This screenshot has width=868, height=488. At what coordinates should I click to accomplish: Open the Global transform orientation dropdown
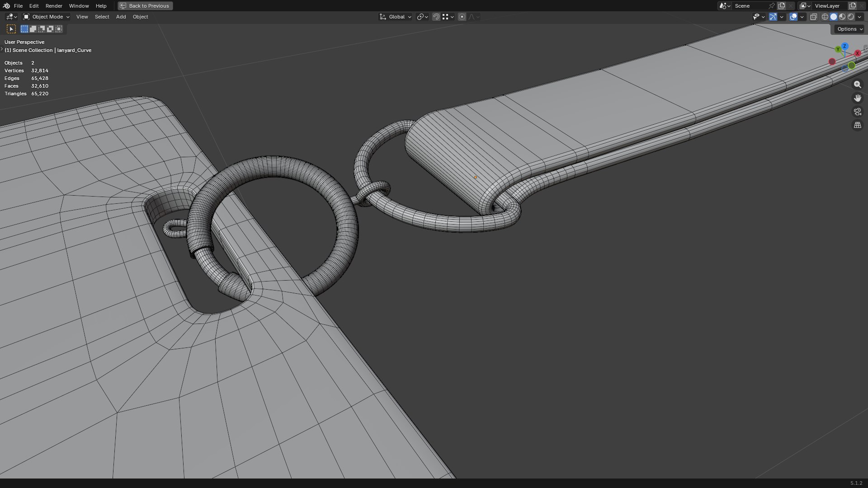tap(395, 17)
